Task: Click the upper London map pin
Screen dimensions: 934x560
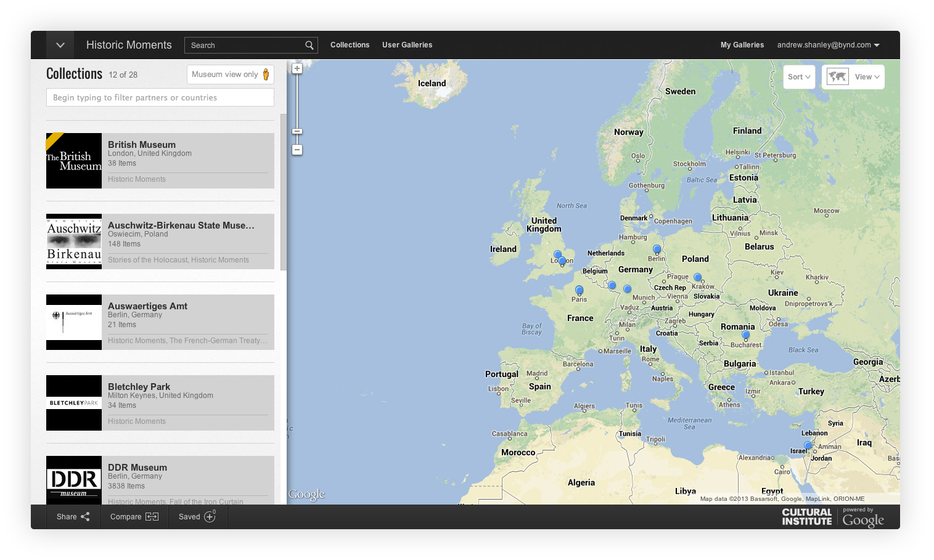Action: [x=557, y=254]
